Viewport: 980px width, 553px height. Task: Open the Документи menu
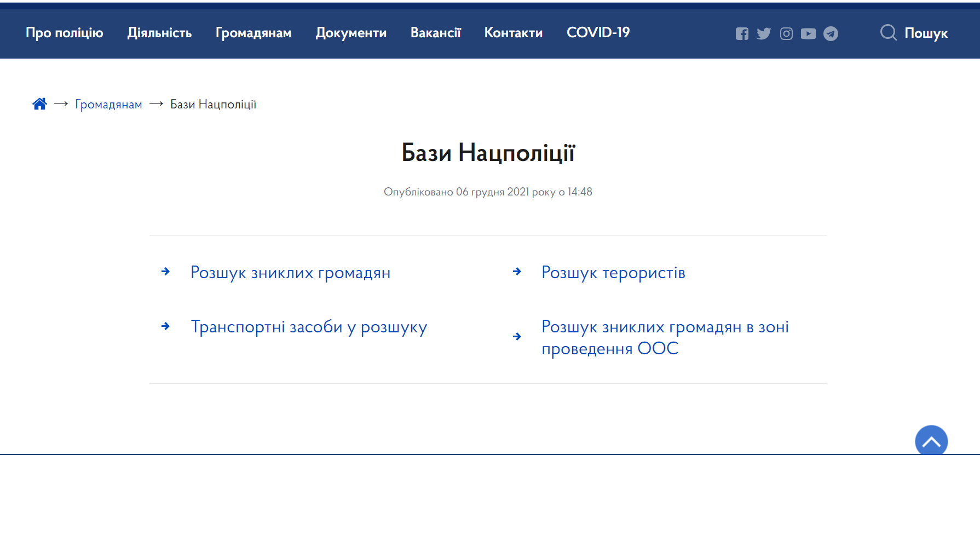(x=351, y=33)
